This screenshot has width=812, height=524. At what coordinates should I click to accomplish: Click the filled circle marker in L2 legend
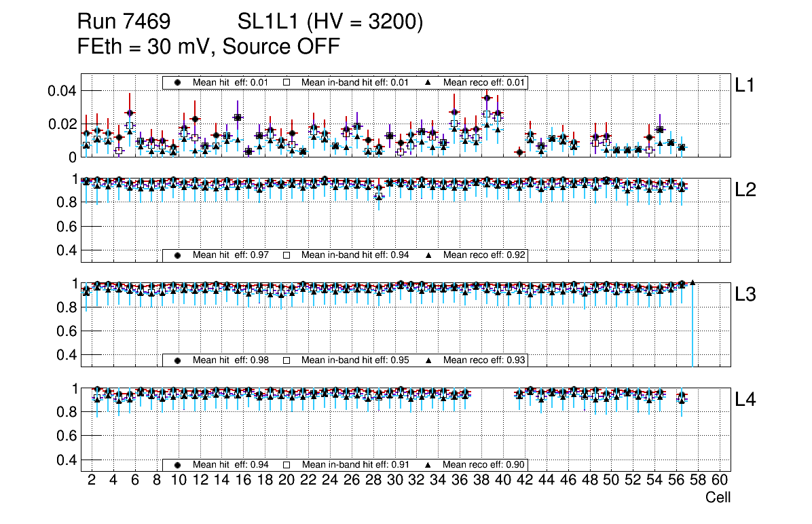(179, 255)
